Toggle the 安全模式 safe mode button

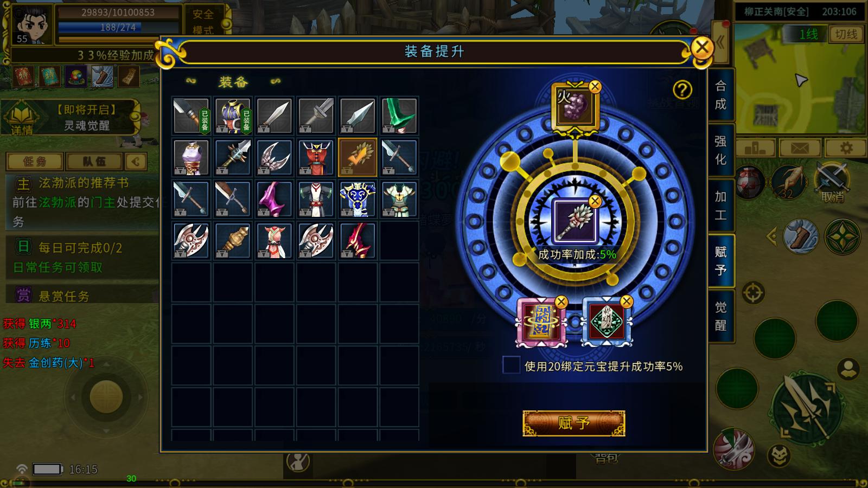click(203, 22)
